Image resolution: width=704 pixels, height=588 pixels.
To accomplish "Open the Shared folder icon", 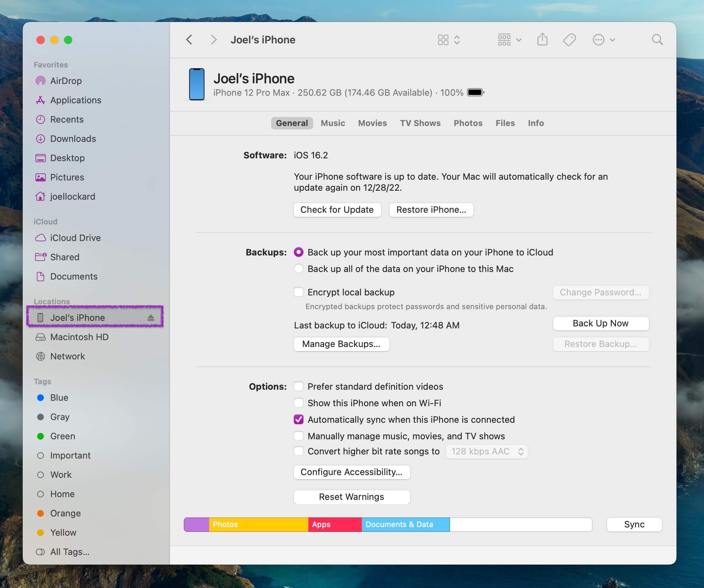I will (x=41, y=257).
